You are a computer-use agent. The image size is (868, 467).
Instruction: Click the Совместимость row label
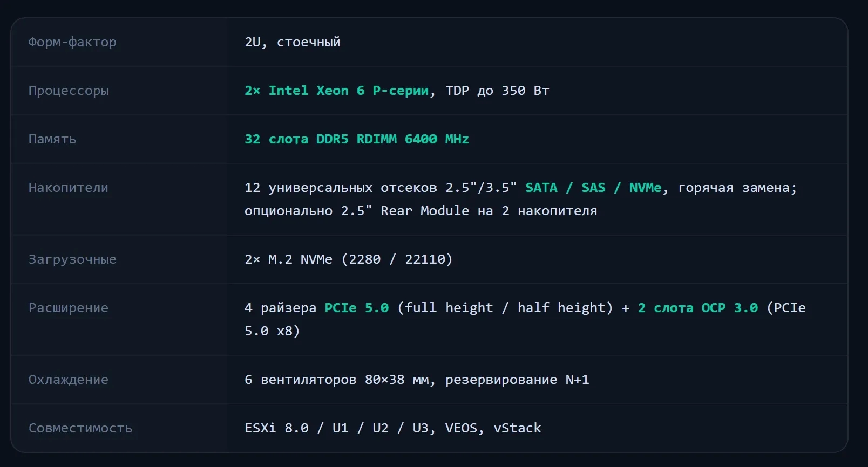[x=80, y=428]
